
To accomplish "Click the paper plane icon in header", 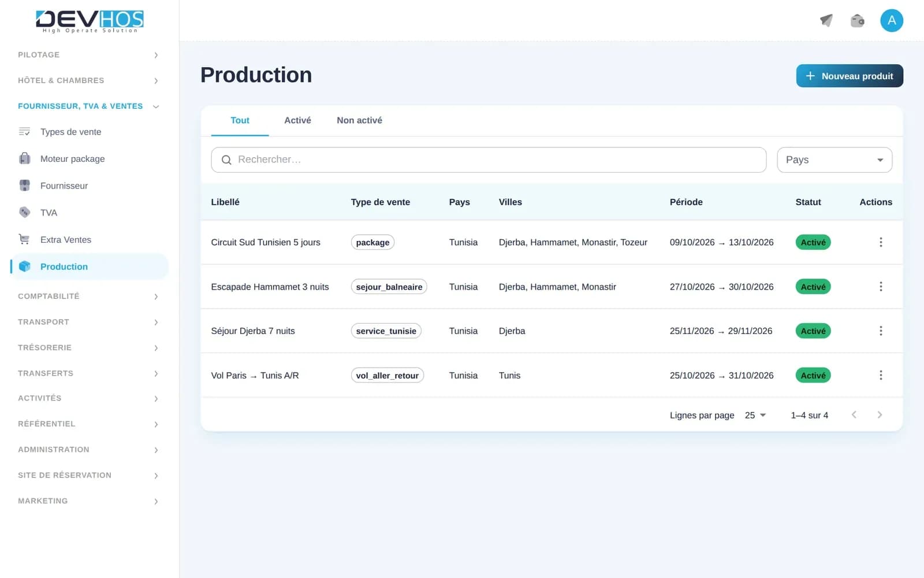I will [826, 21].
